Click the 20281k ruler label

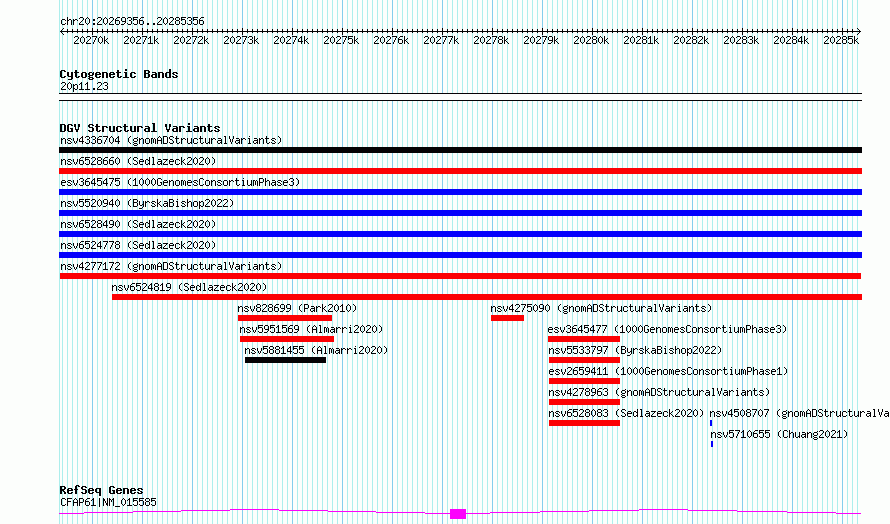pos(641,41)
